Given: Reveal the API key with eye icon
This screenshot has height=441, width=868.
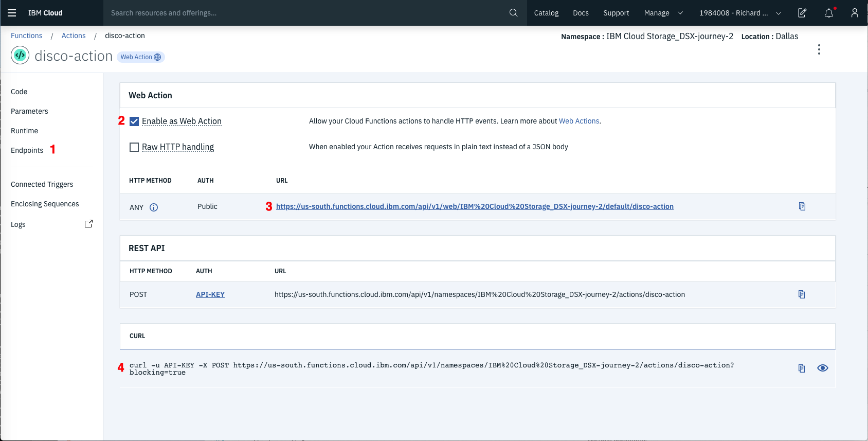Looking at the screenshot, I should click(x=823, y=368).
